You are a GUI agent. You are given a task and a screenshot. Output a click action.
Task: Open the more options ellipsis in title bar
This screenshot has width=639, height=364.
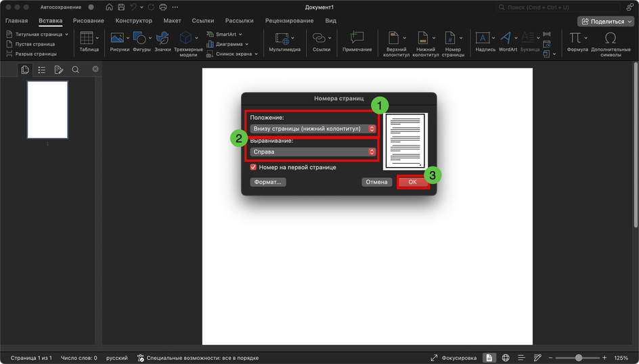click(175, 7)
